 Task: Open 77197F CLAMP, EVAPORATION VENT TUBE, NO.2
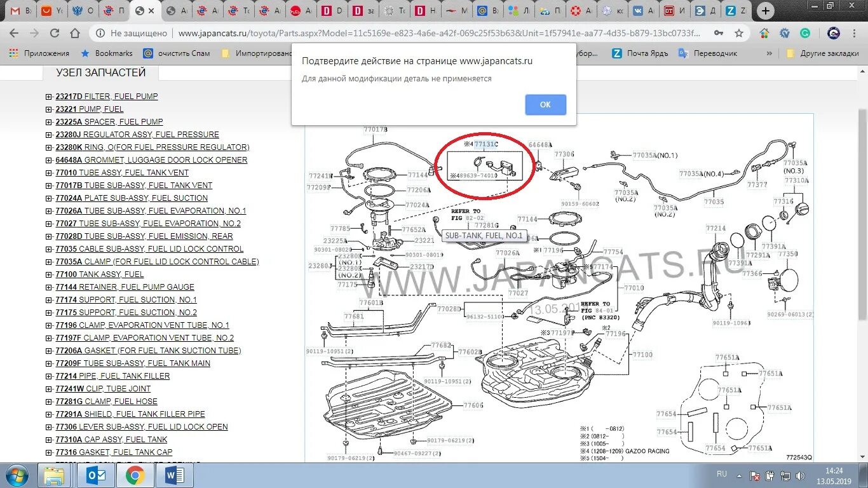click(144, 338)
